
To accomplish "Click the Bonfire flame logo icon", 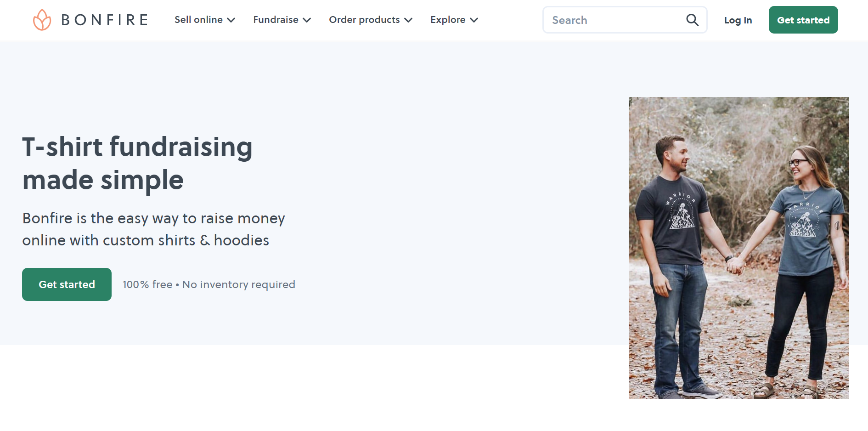I will click(x=42, y=19).
